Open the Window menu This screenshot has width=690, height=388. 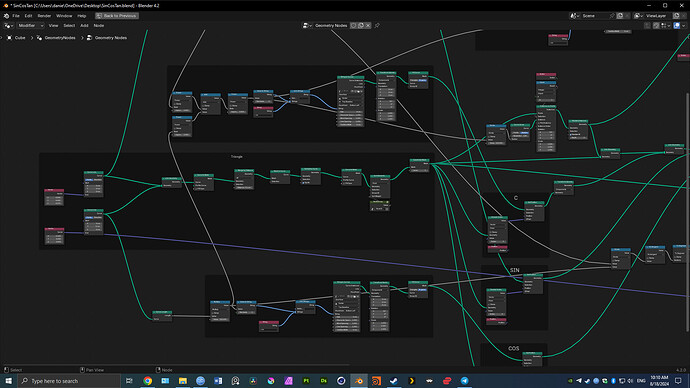coord(64,16)
